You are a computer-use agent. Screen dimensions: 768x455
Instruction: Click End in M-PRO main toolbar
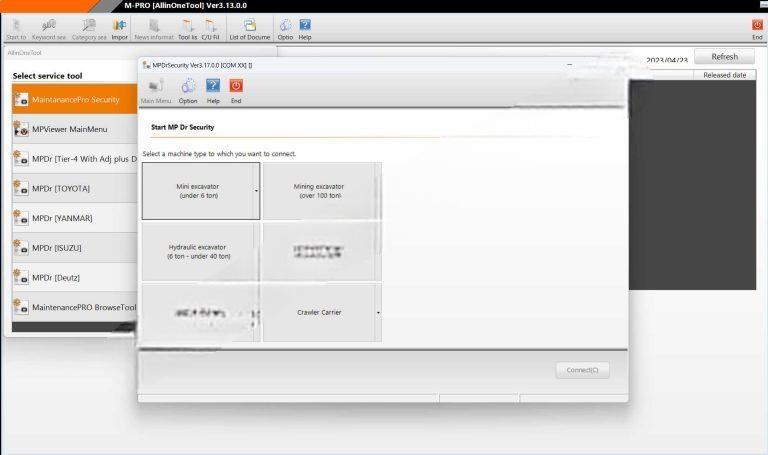point(757,29)
